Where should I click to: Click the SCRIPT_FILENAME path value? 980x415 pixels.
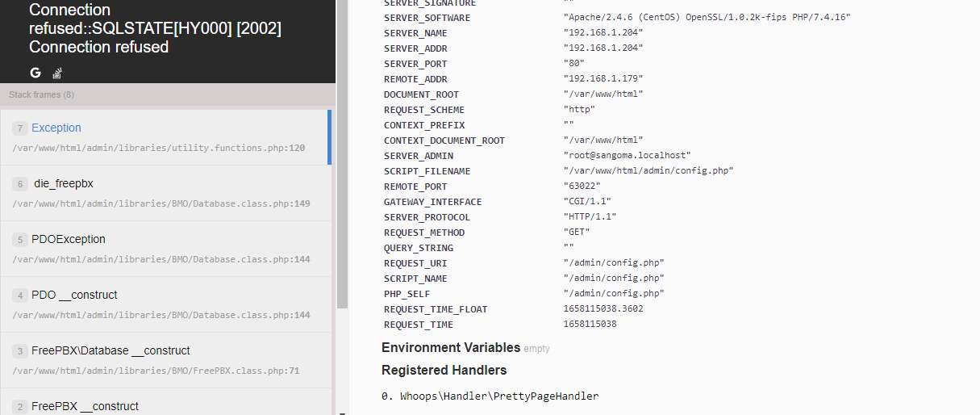point(648,171)
